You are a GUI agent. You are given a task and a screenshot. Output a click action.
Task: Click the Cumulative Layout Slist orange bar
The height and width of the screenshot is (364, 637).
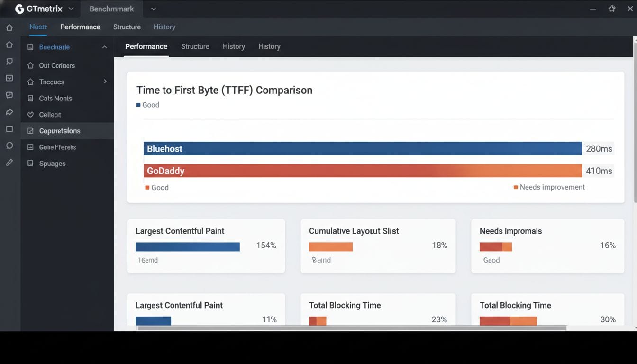point(331,247)
